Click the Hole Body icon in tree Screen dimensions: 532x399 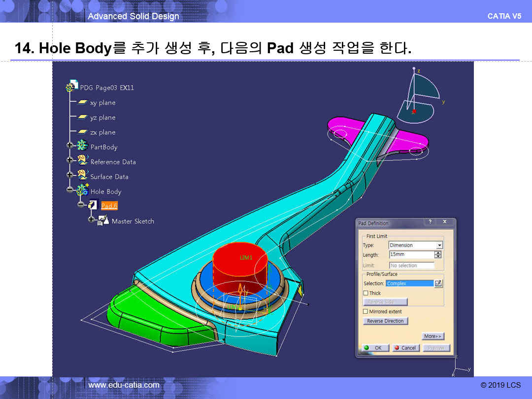coord(83,191)
